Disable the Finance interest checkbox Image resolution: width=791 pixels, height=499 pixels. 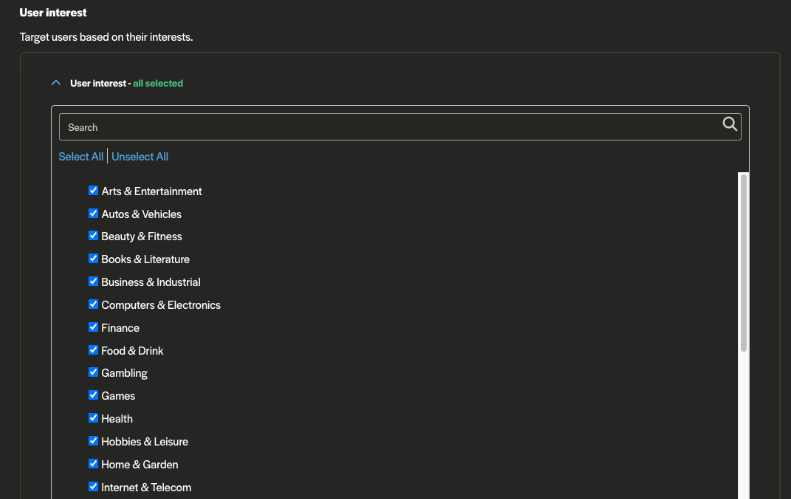93,328
